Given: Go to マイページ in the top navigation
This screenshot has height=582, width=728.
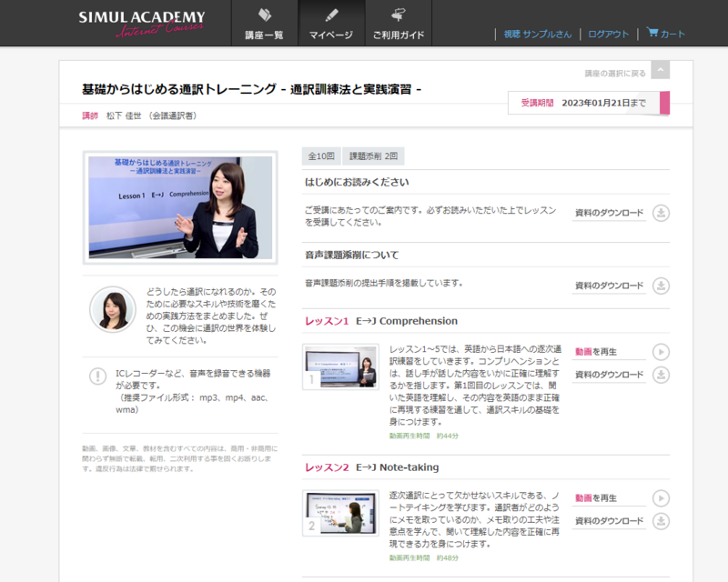Looking at the screenshot, I should click(x=331, y=24).
